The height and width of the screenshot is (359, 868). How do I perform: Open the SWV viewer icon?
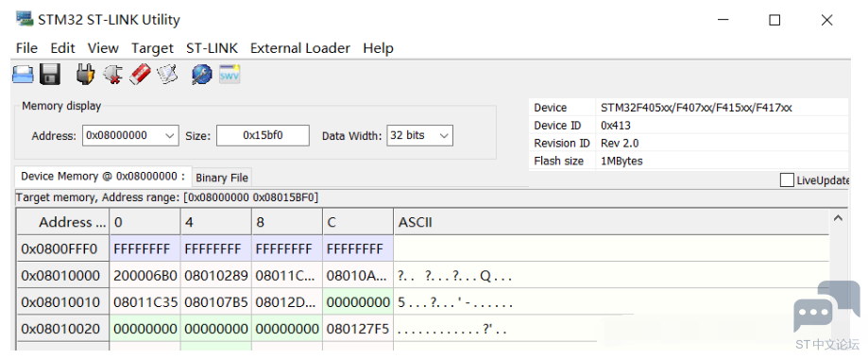[230, 75]
